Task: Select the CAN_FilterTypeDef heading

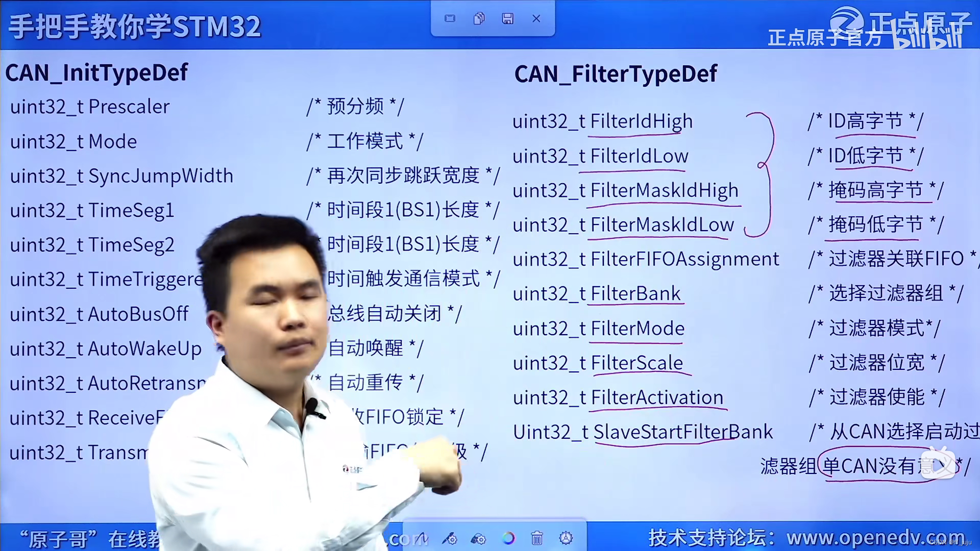Action: point(616,74)
